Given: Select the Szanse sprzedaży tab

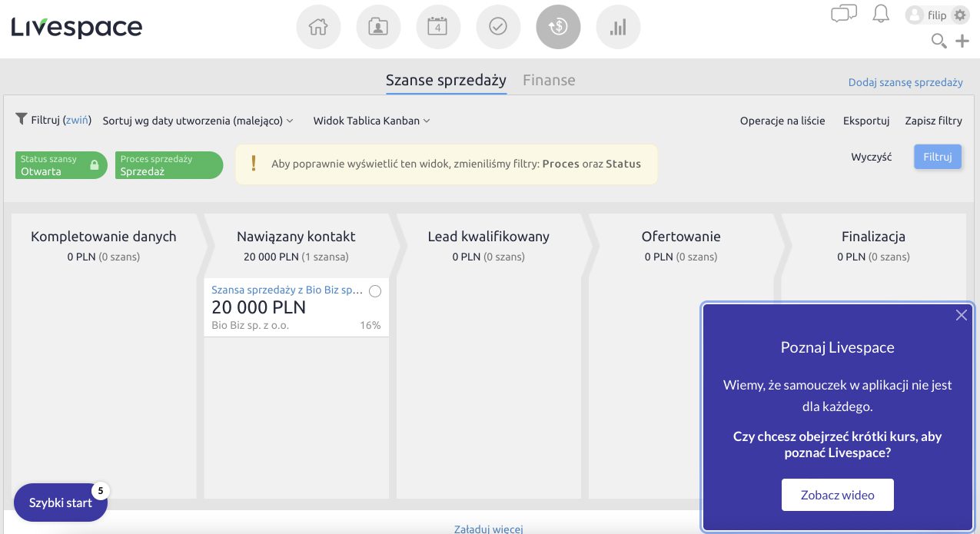Looking at the screenshot, I should pyautogui.click(x=446, y=80).
